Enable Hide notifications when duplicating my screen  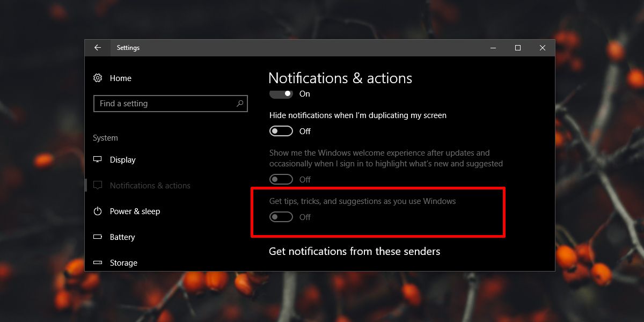[x=281, y=131]
